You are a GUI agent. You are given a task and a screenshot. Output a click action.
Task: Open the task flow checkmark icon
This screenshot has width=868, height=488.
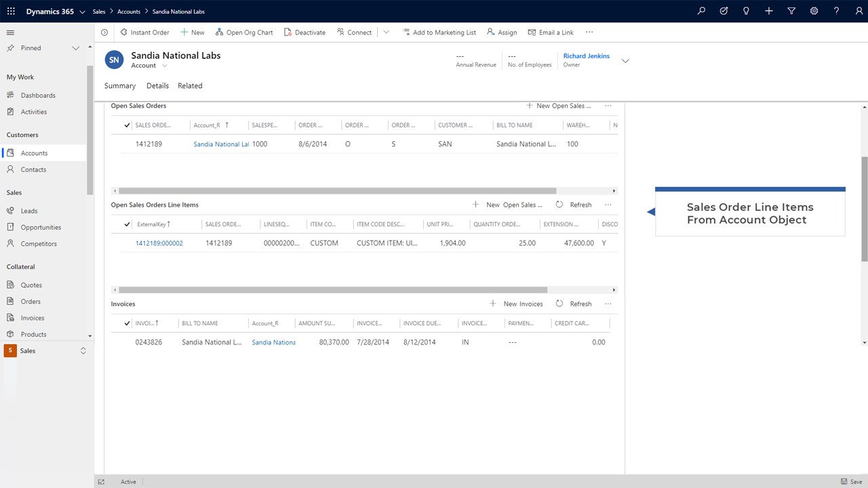[724, 12]
